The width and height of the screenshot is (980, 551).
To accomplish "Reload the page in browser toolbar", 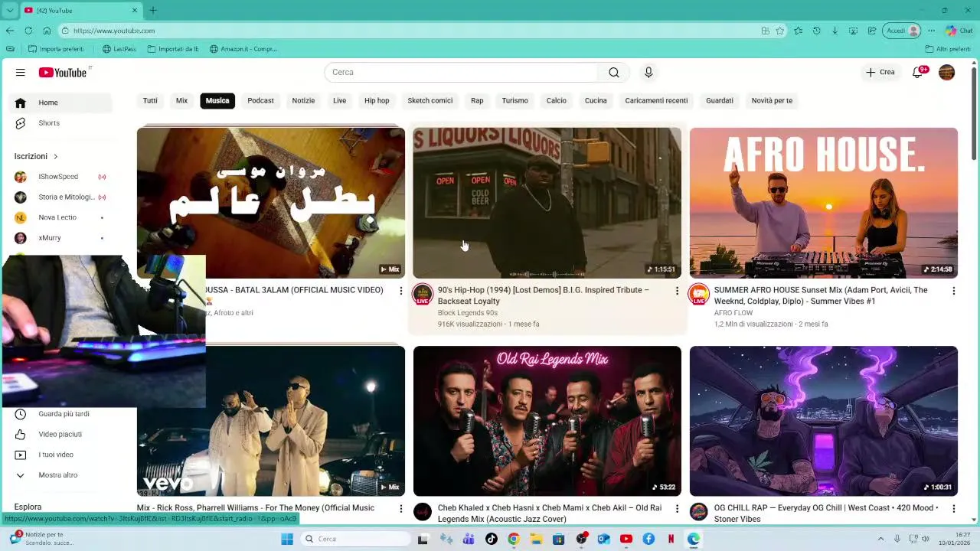I will point(28,31).
